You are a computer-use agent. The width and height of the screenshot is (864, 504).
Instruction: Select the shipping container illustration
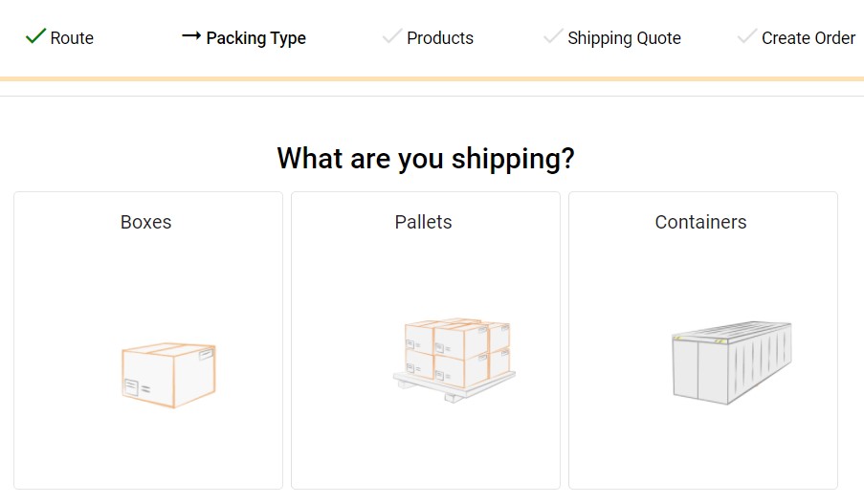tap(732, 363)
